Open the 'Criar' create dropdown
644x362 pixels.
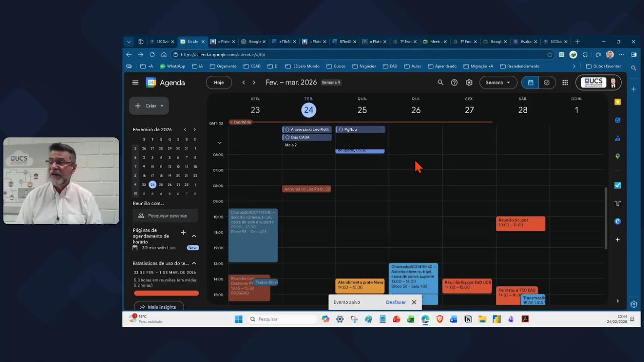(x=149, y=106)
